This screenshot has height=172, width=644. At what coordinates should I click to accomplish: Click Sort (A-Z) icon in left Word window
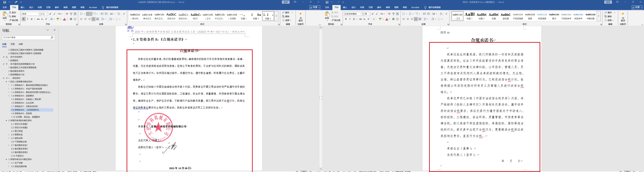(x=119, y=14)
